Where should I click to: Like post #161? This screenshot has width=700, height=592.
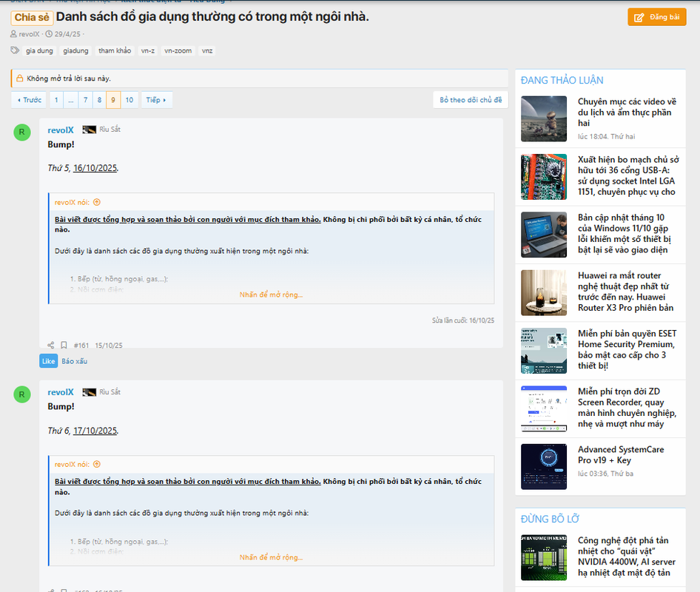click(x=49, y=361)
